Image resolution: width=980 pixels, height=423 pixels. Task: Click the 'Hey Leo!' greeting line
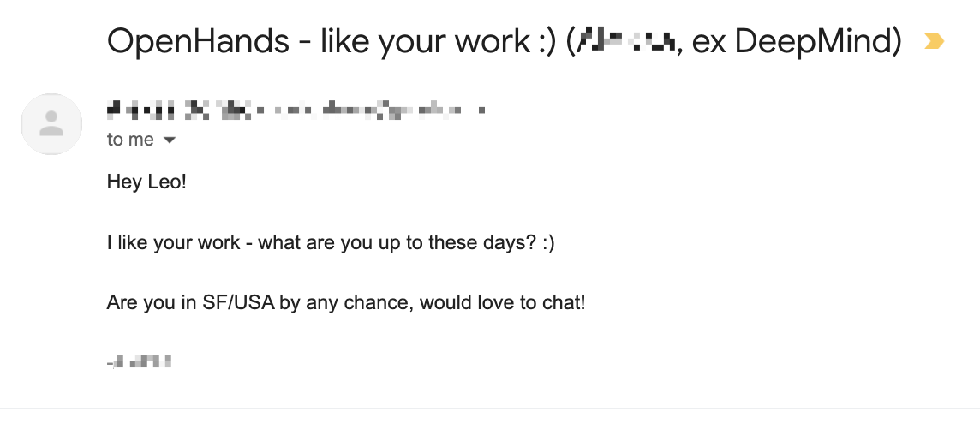click(x=146, y=182)
